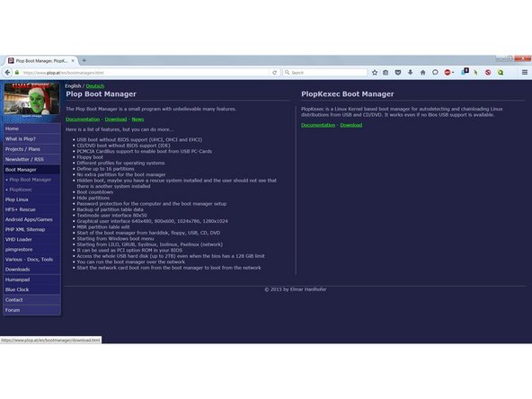Screen dimensions: 532x399
Task: Click the green-faced Santa header image
Action: click(31, 100)
